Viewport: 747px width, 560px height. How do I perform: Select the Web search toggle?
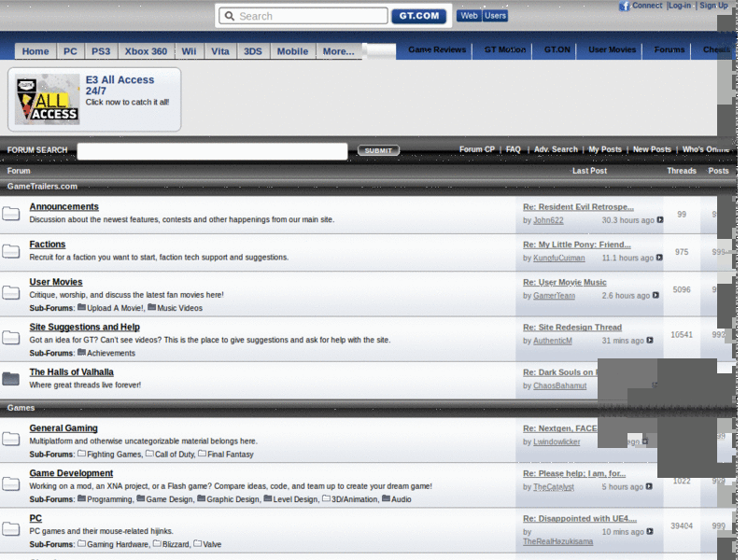point(469,16)
